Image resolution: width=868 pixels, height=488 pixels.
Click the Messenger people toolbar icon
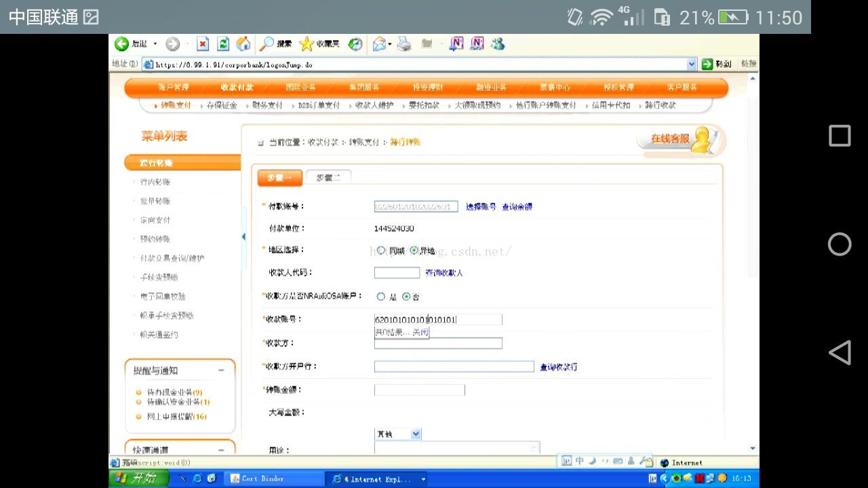tap(498, 44)
